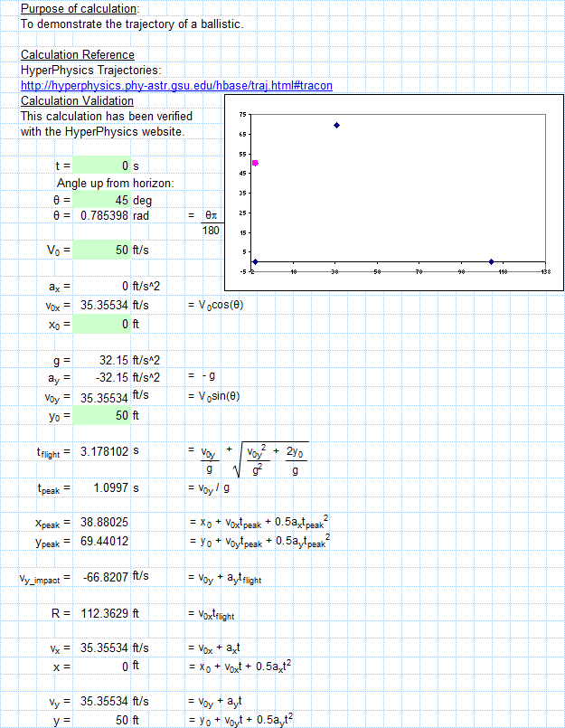Select the v0x value 35.35534 cell
This screenshot has height=728, width=565.
pyautogui.click(x=104, y=305)
